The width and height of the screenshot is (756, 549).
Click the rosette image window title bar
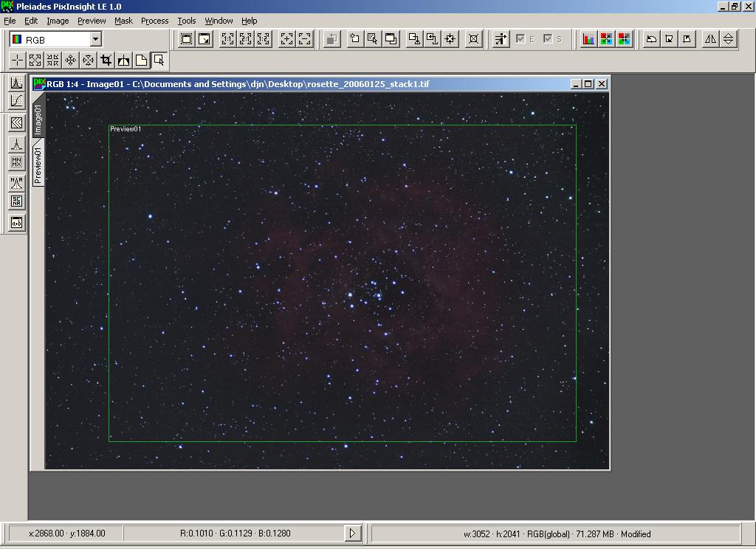[295, 84]
